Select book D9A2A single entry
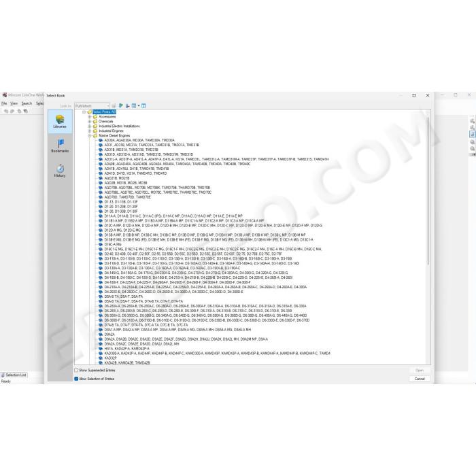Viewport: 476px width, 476px height. click(109, 335)
